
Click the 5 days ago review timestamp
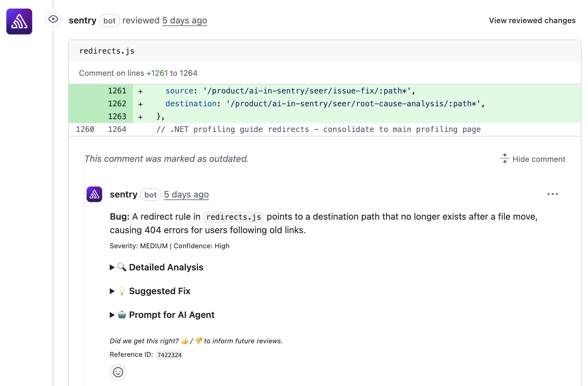[x=185, y=20]
